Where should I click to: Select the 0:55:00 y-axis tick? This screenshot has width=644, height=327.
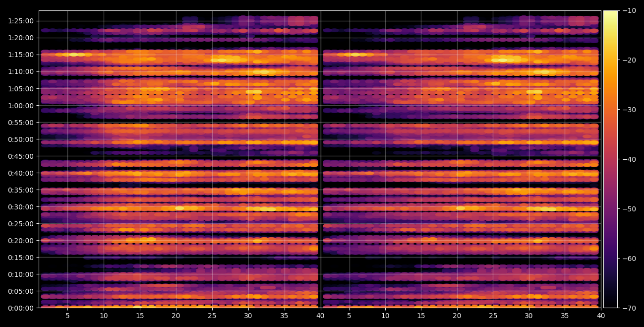click(x=20, y=122)
